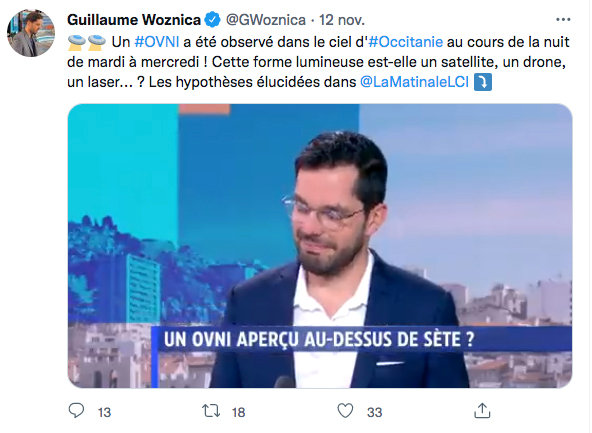
Task: Click the Guillaume Woznica display name
Action: pos(134,20)
